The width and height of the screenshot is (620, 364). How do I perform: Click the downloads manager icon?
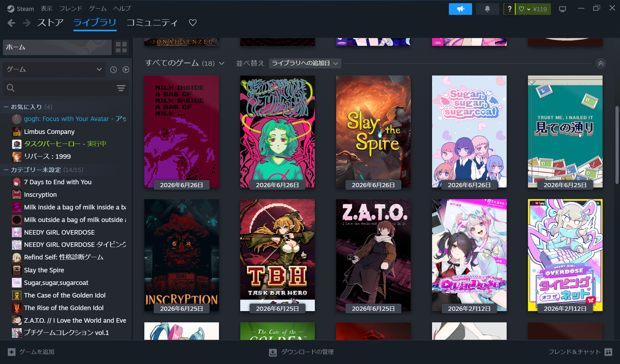pos(273,352)
